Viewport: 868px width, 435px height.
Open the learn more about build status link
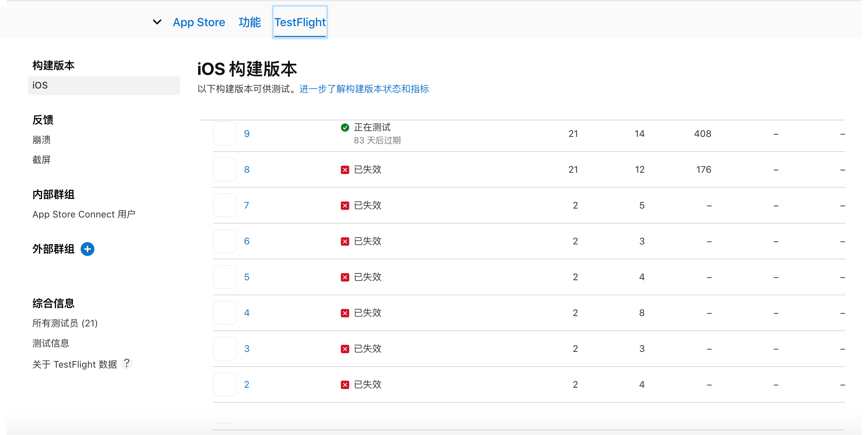click(364, 89)
